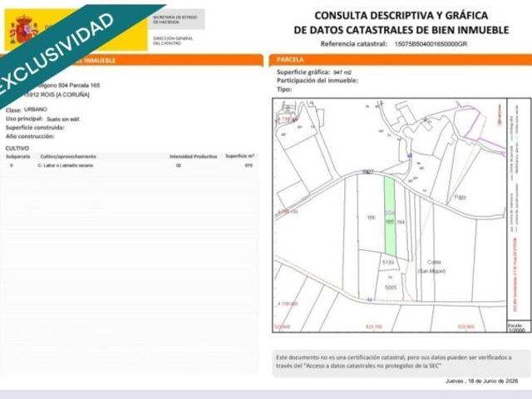The width and height of the screenshot is (532, 399).
Task: Select cadastral reference 15075B504001650000GR
Action: [431, 44]
